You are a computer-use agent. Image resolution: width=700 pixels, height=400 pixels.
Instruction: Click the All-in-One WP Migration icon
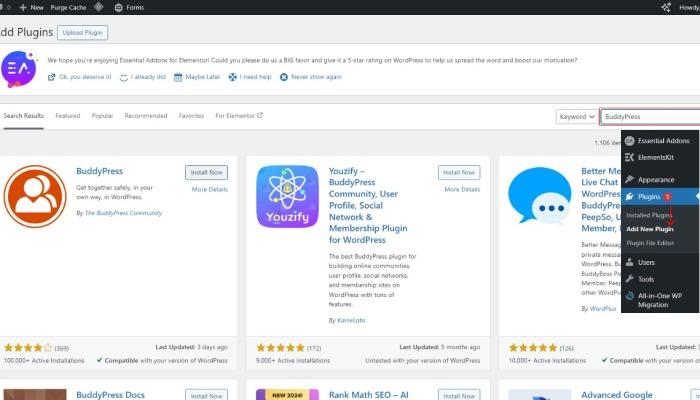(629, 296)
